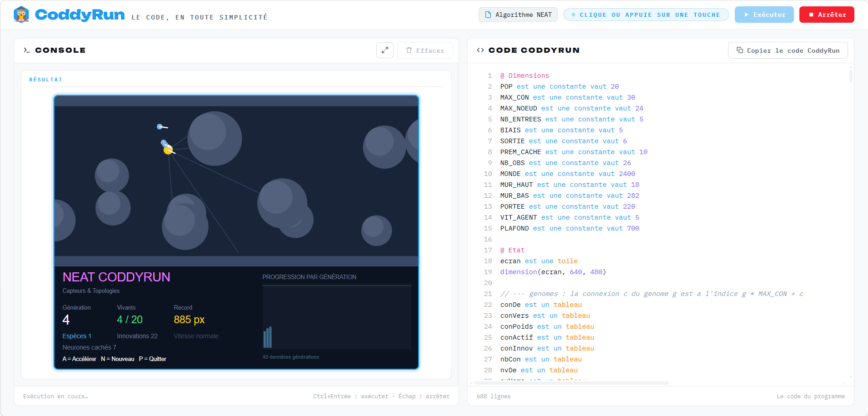Click code line 'MONDE est une constante vaut 2400'
Image resolution: width=868 pixels, height=416 pixels.
pos(568,174)
